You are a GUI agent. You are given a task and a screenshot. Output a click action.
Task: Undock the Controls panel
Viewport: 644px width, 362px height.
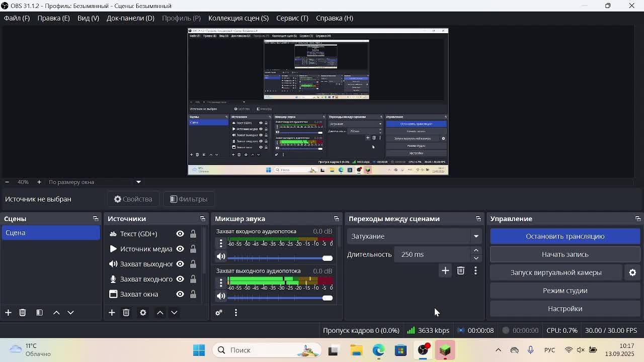click(x=638, y=219)
